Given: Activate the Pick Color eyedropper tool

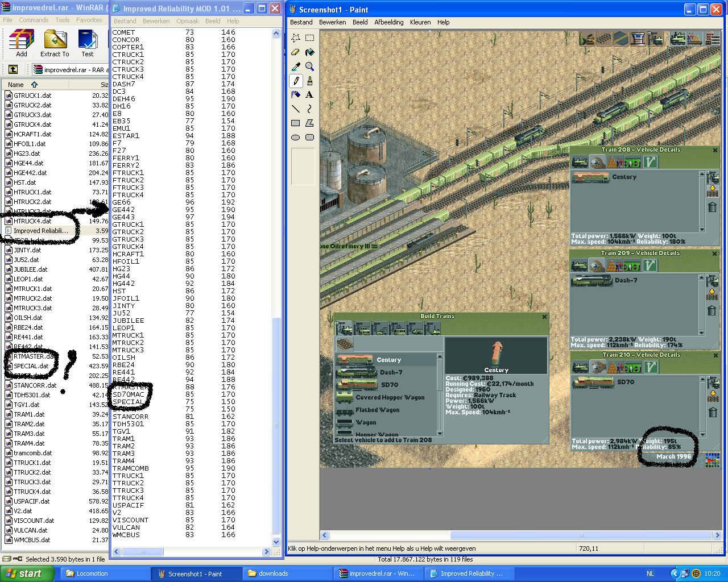Looking at the screenshot, I should (x=296, y=66).
